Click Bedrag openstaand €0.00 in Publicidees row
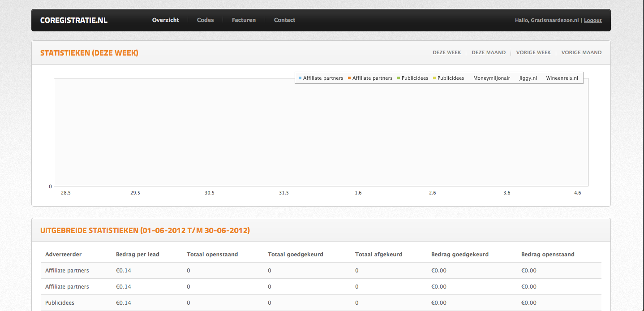Image resolution: width=644 pixels, height=311 pixels. [529, 302]
